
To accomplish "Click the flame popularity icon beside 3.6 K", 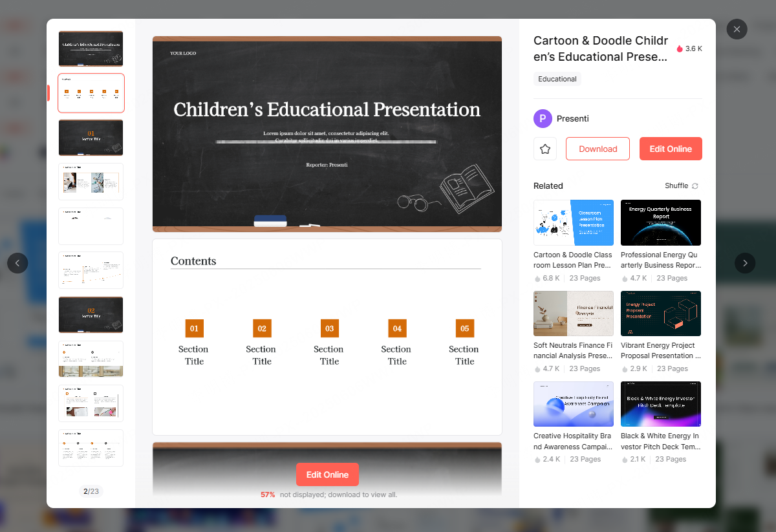I will coord(680,48).
